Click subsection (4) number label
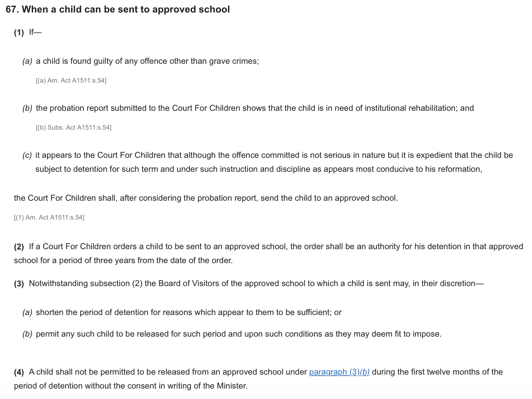 click(x=19, y=372)
